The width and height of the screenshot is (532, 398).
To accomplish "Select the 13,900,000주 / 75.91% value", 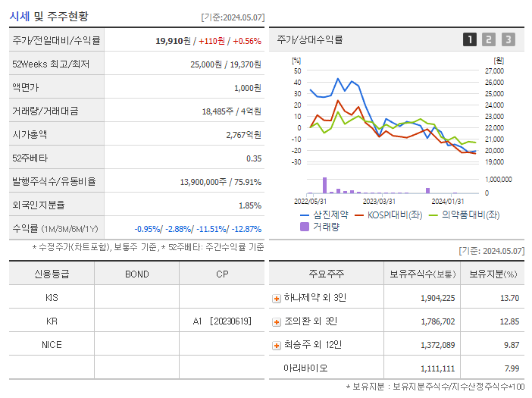I will coord(221,182).
